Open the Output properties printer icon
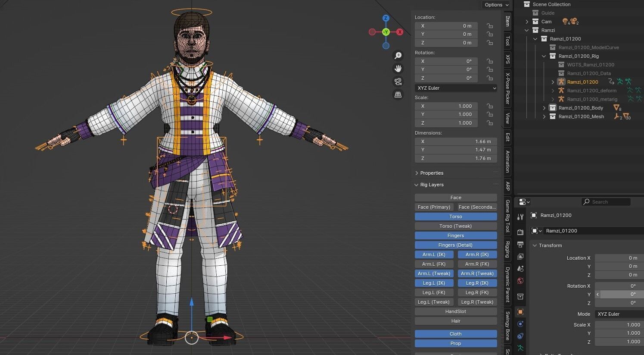This screenshot has height=355, width=644. tap(520, 245)
